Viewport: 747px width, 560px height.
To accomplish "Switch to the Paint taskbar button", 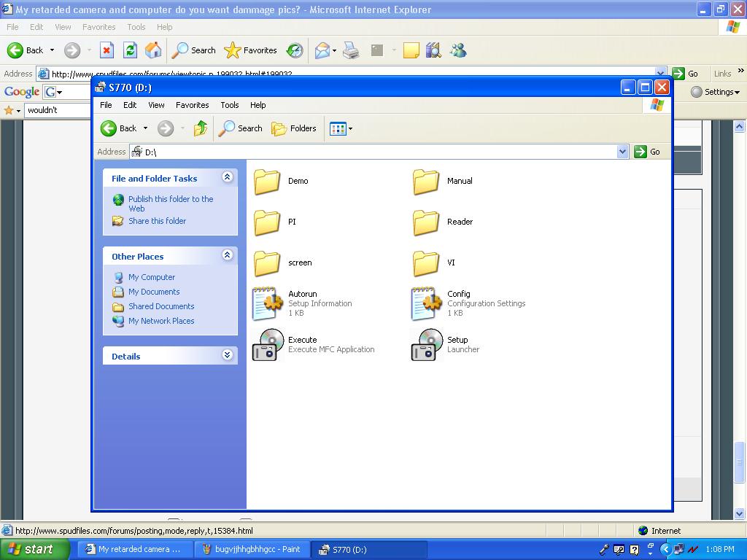I will tap(252, 549).
